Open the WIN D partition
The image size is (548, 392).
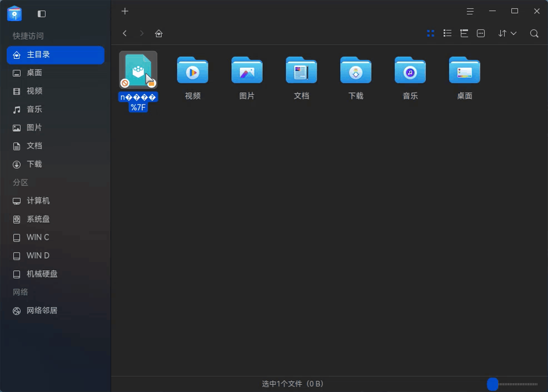pos(56,256)
